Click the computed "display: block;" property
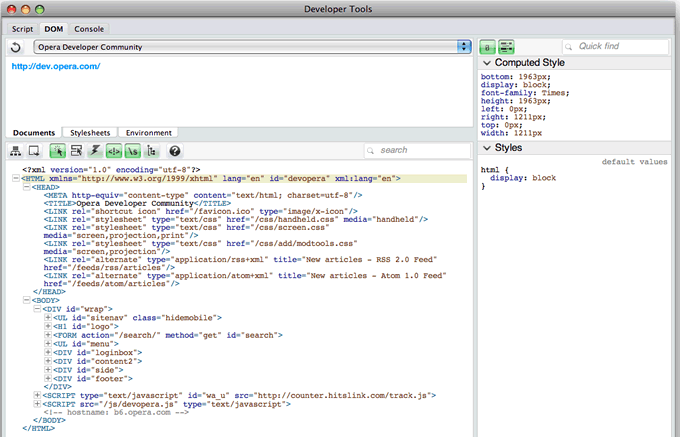The width and height of the screenshot is (680, 437). point(516,85)
